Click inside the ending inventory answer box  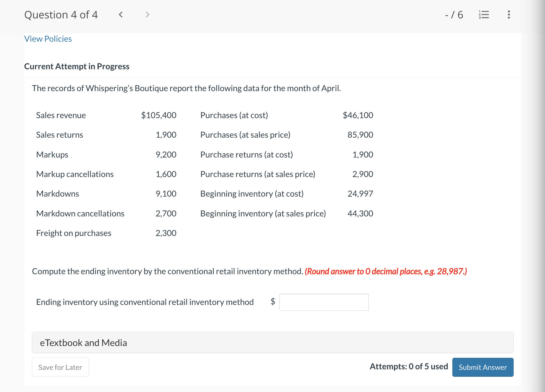[x=323, y=302]
